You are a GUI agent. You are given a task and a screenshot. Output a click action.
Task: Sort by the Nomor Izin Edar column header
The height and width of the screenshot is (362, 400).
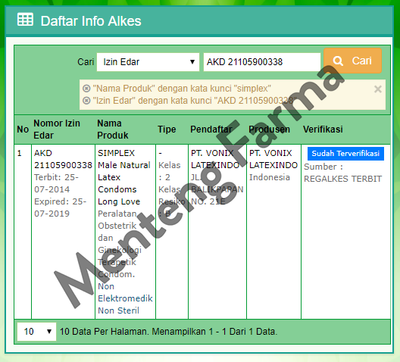(57, 129)
